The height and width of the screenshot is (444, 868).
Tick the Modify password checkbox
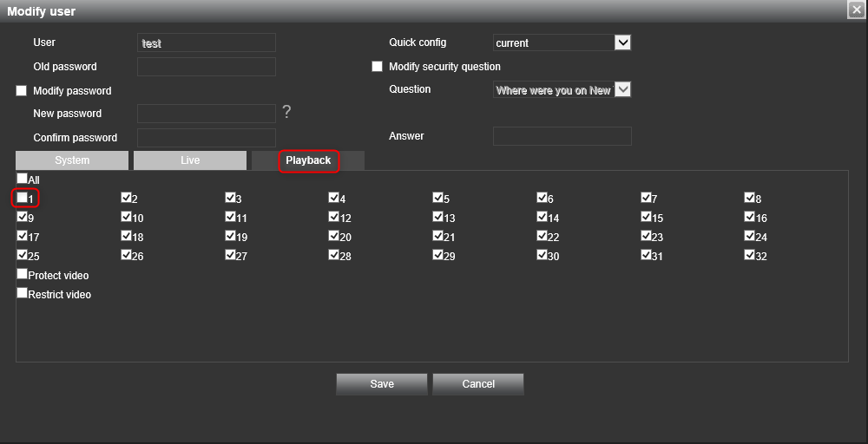22,90
